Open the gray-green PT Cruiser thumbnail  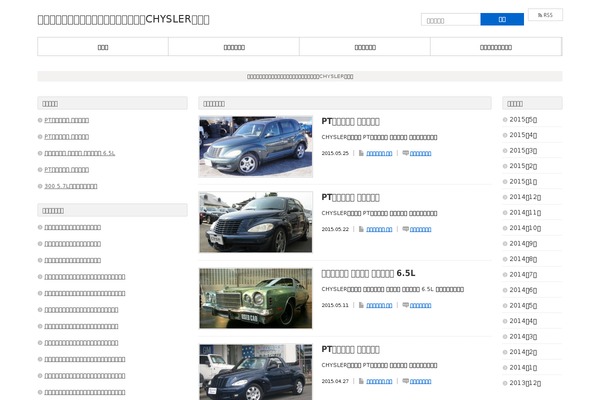tap(256, 147)
